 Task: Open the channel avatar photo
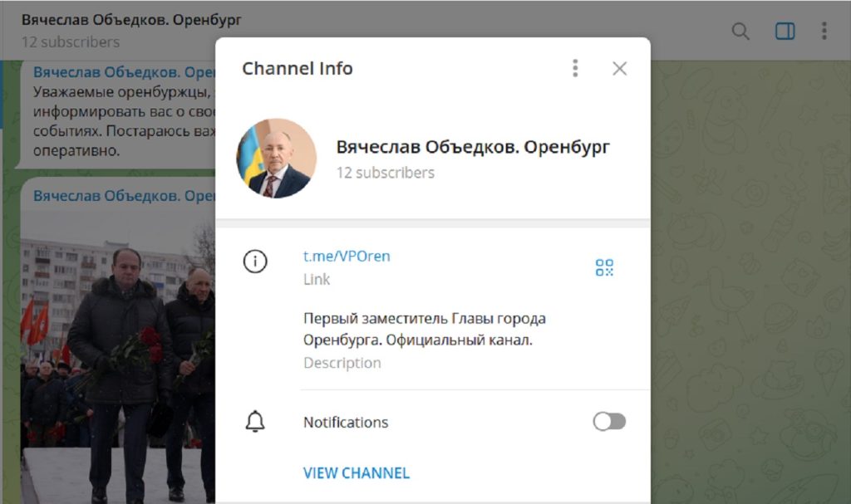point(277,159)
